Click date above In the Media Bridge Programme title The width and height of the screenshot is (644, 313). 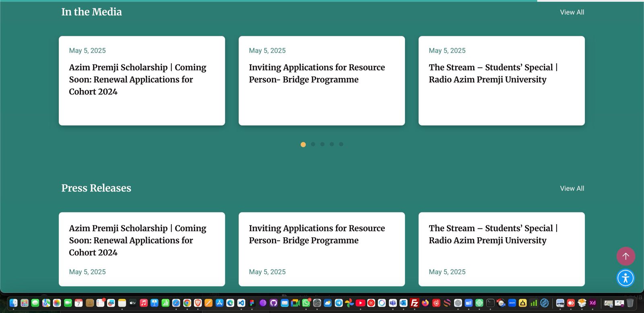tap(267, 51)
